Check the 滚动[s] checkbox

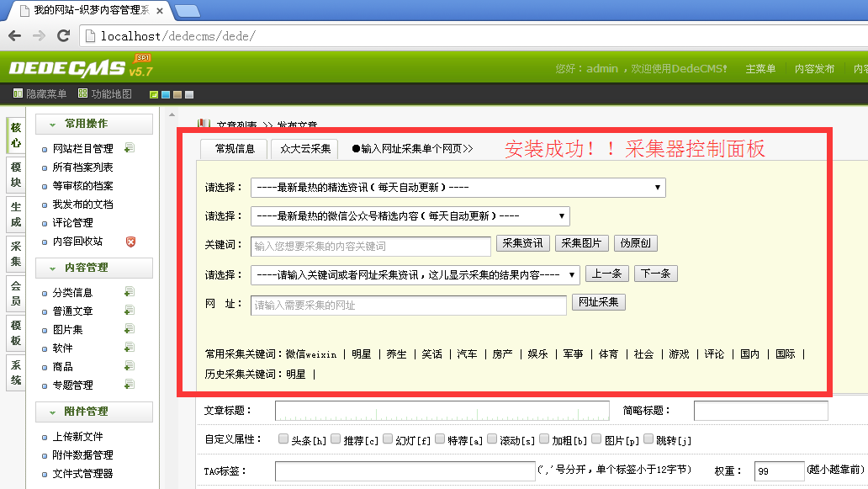coord(491,439)
